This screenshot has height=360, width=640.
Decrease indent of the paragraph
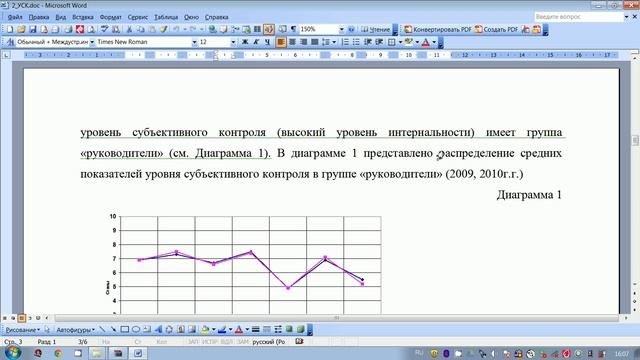point(368,42)
